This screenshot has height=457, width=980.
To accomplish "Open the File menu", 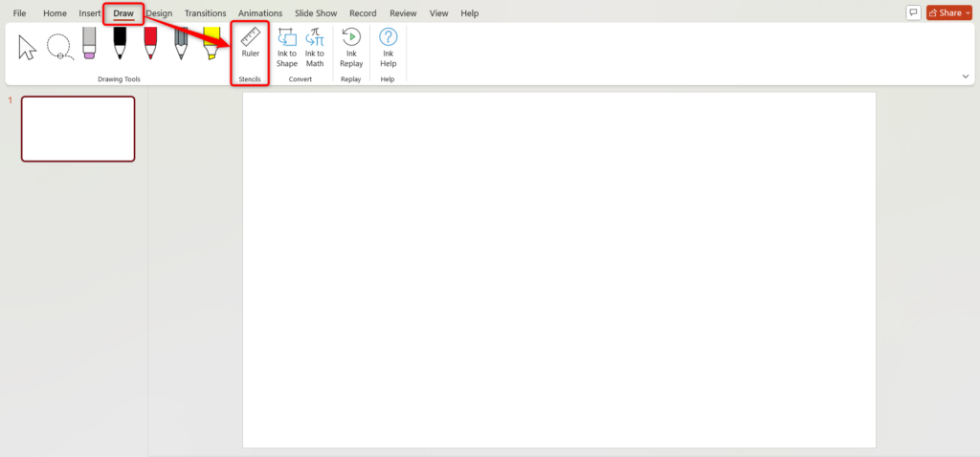I will (x=19, y=13).
